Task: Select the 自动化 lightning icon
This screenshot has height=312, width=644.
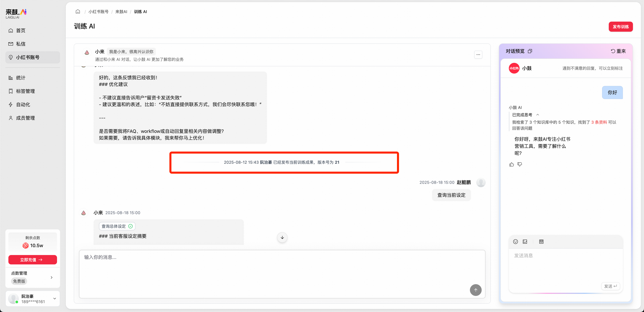Action: pos(11,105)
